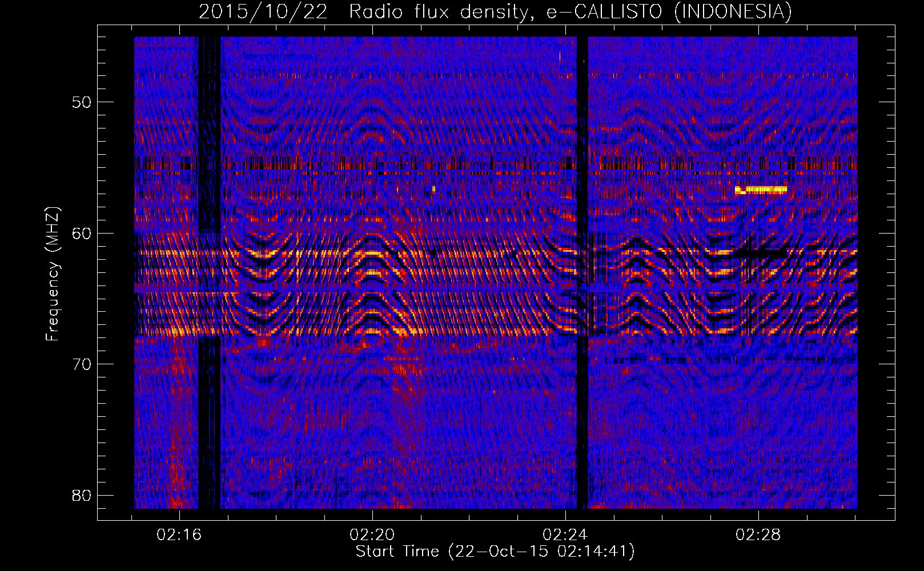Viewport: 924px width, 571px height.
Task: Click the black data gap near 02:24
Action: [582, 272]
